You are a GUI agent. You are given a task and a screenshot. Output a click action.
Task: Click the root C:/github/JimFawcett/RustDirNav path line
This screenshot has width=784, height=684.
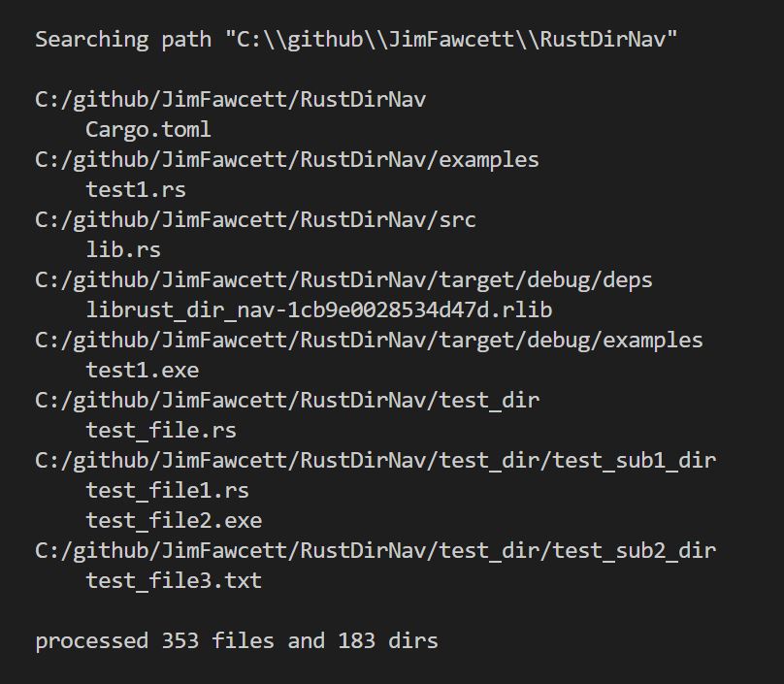(230, 99)
